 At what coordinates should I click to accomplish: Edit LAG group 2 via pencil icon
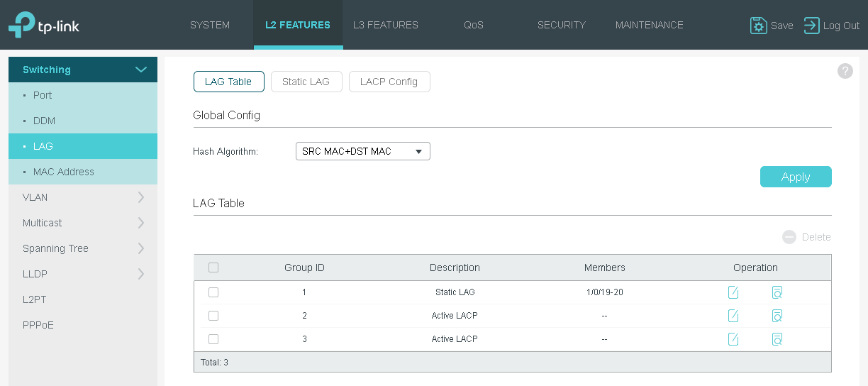pyautogui.click(x=733, y=316)
